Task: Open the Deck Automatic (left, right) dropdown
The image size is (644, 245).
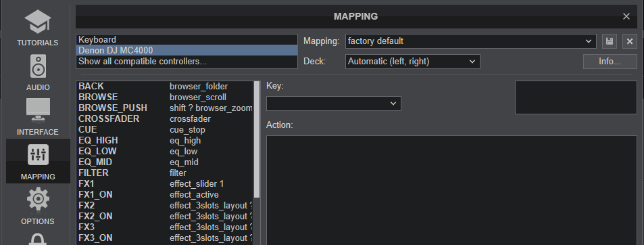Action: [412, 62]
